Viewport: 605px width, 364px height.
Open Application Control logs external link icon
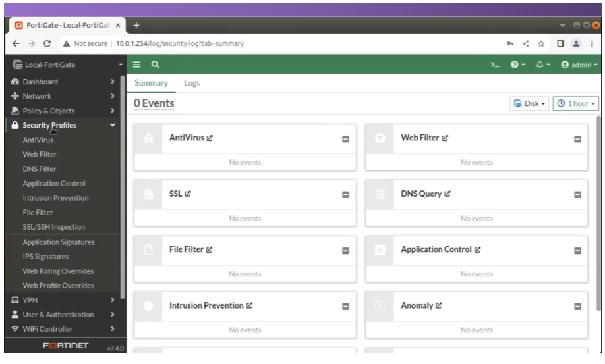click(x=477, y=249)
